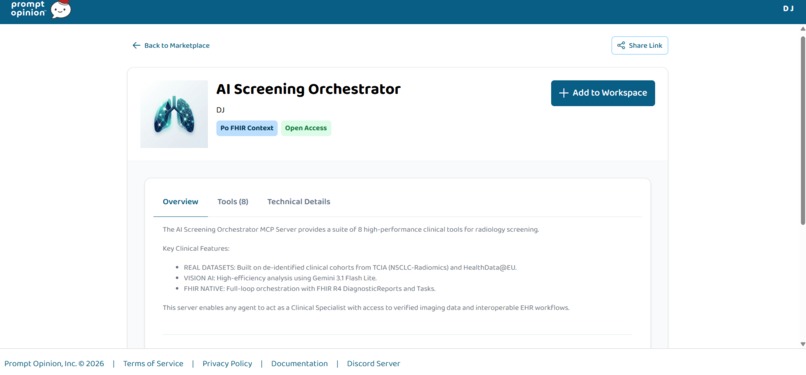Click the Po FHIR Context badge
This screenshot has height=375, width=806.
(x=247, y=128)
